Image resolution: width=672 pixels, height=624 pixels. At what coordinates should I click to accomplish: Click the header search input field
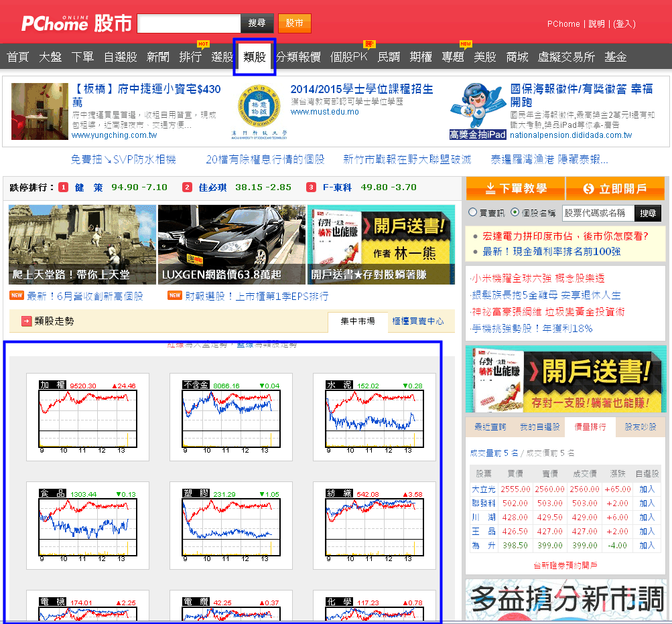pos(189,23)
